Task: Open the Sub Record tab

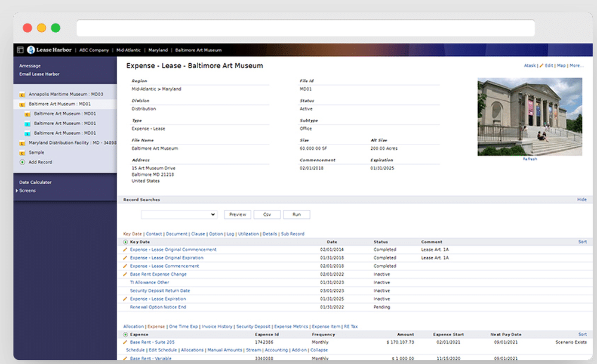Action: (x=293, y=234)
